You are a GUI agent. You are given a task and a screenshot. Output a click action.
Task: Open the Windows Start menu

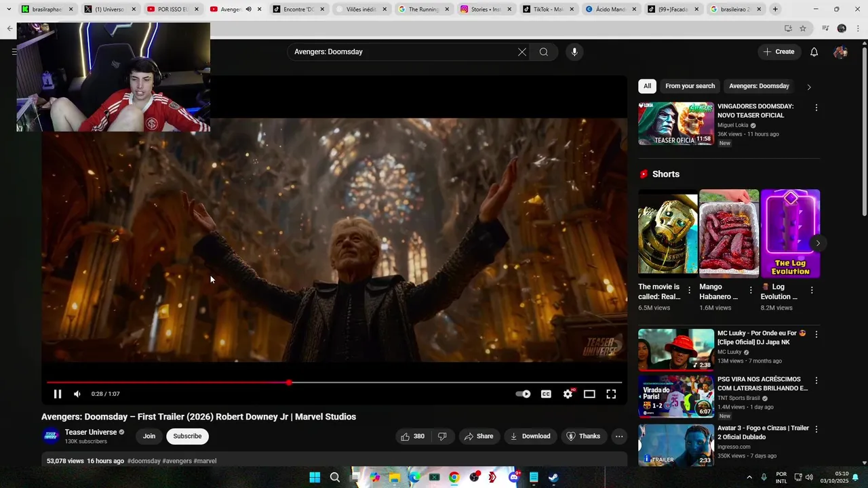pyautogui.click(x=315, y=477)
